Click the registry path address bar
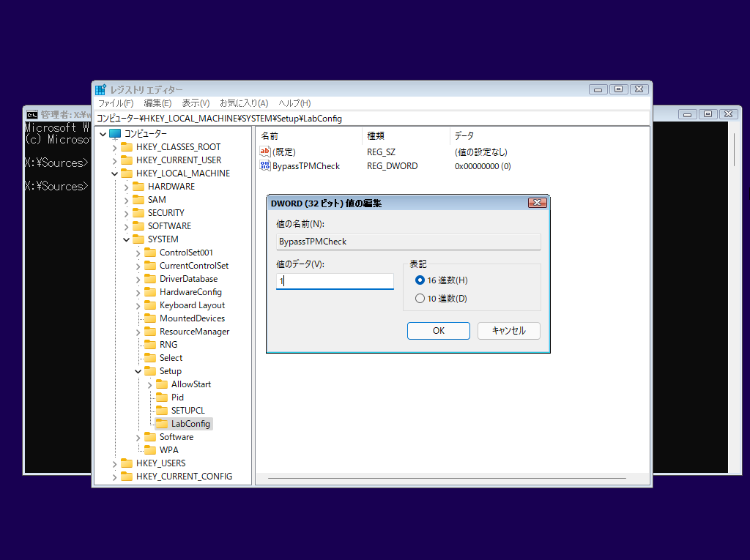 pyautogui.click(x=372, y=119)
